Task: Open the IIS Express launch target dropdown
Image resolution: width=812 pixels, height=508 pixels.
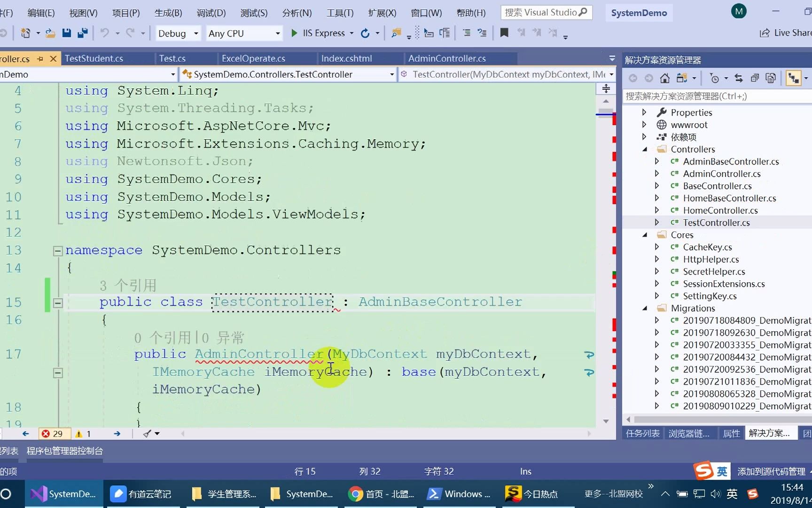Action: [351, 33]
